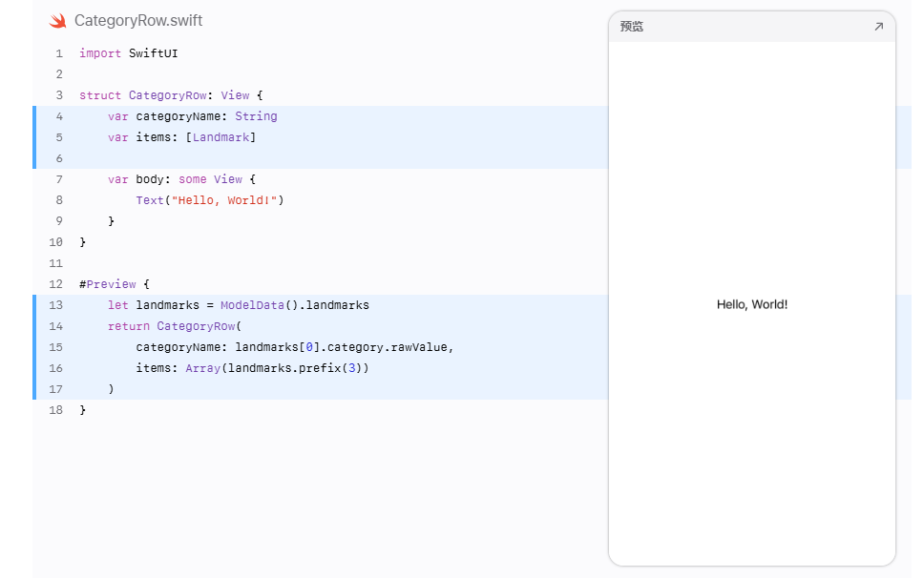This screenshot has height=578, width=924.
Task: Click 'Hello, World!' text in preview
Action: pyautogui.click(x=752, y=304)
